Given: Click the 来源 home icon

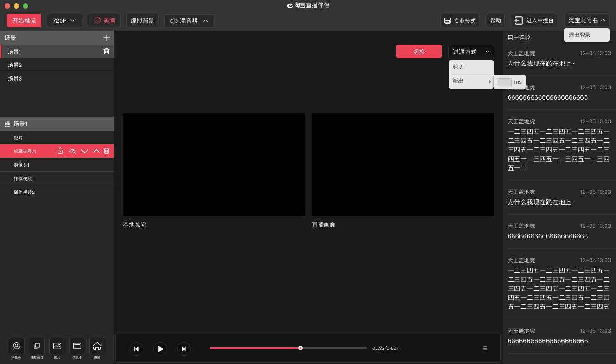Looking at the screenshot, I should [97, 346].
